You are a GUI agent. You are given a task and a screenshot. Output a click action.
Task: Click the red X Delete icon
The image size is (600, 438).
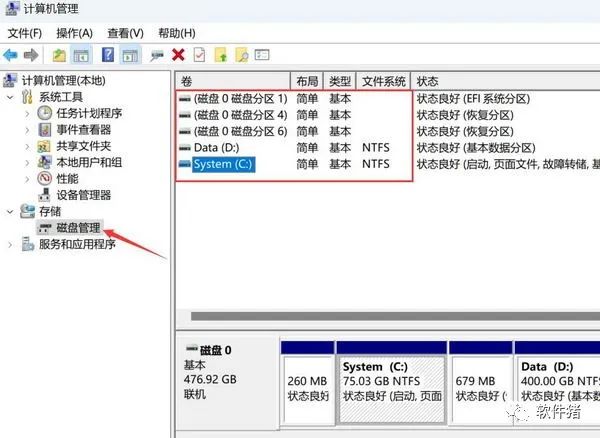click(178, 55)
